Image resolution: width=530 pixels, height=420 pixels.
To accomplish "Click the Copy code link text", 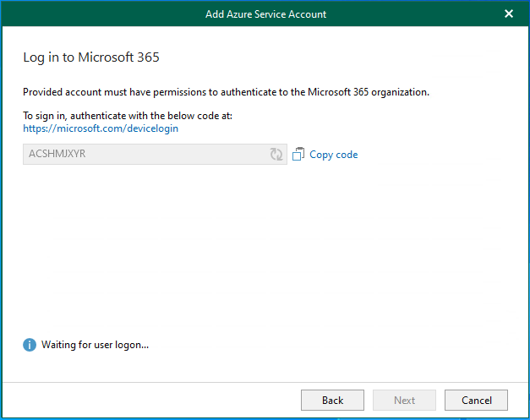I will [x=333, y=155].
